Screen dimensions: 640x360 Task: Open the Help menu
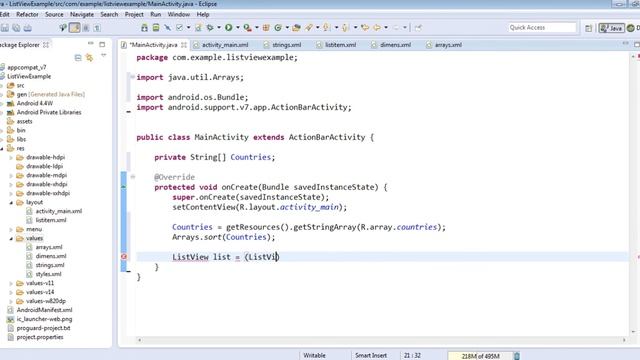pyautogui.click(x=202, y=14)
